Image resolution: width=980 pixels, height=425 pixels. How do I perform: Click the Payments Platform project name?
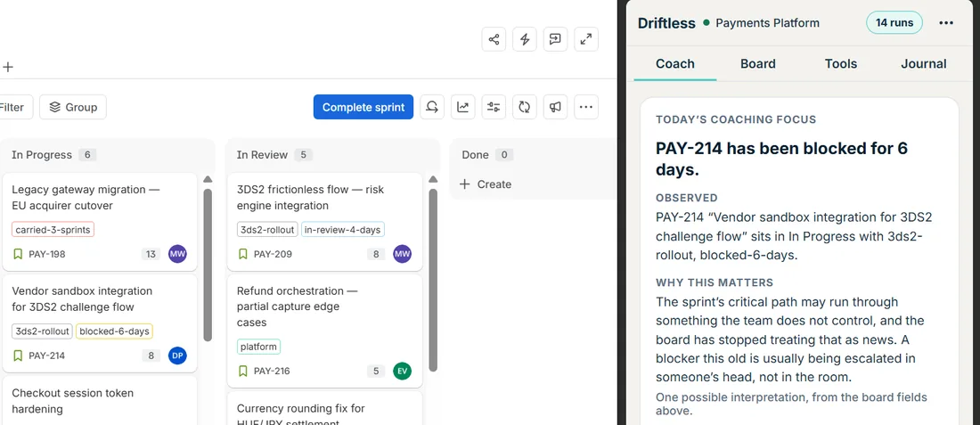click(x=767, y=23)
